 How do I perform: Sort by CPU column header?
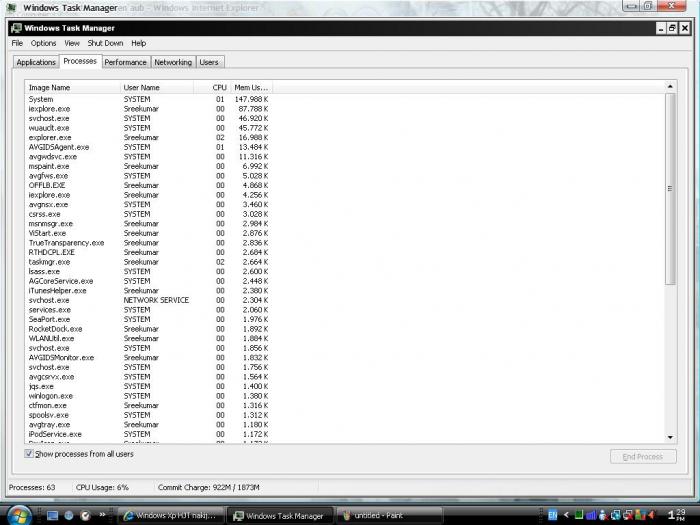click(212, 88)
